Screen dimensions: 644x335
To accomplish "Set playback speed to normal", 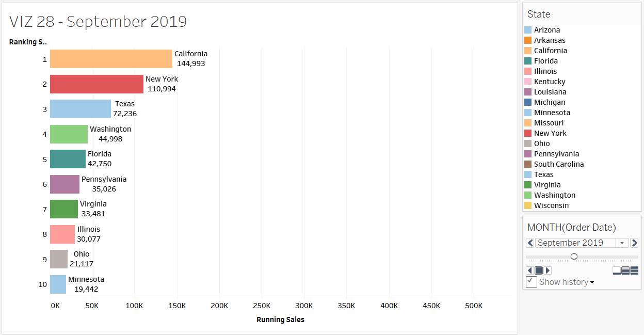I will coord(625,270).
